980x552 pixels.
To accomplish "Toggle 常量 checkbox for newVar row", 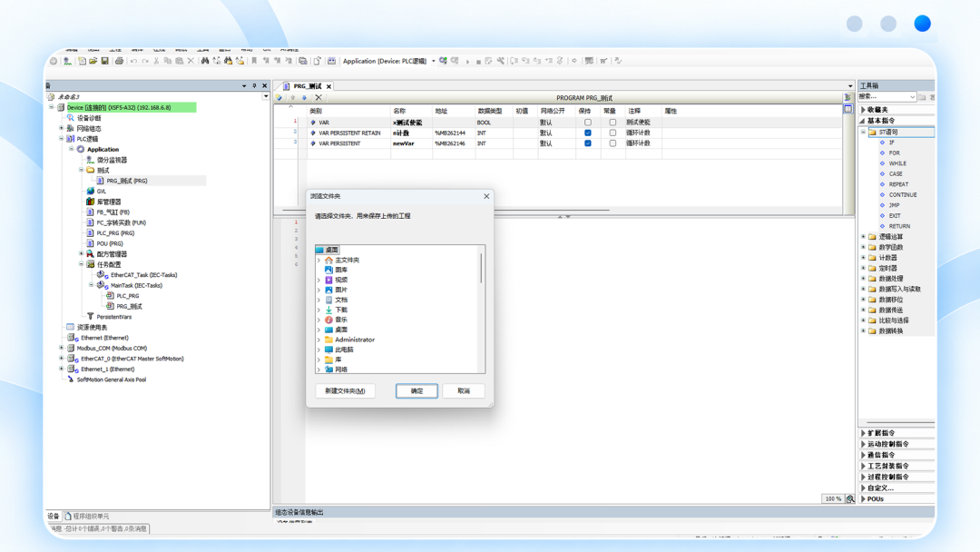I will (x=612, y=143).
